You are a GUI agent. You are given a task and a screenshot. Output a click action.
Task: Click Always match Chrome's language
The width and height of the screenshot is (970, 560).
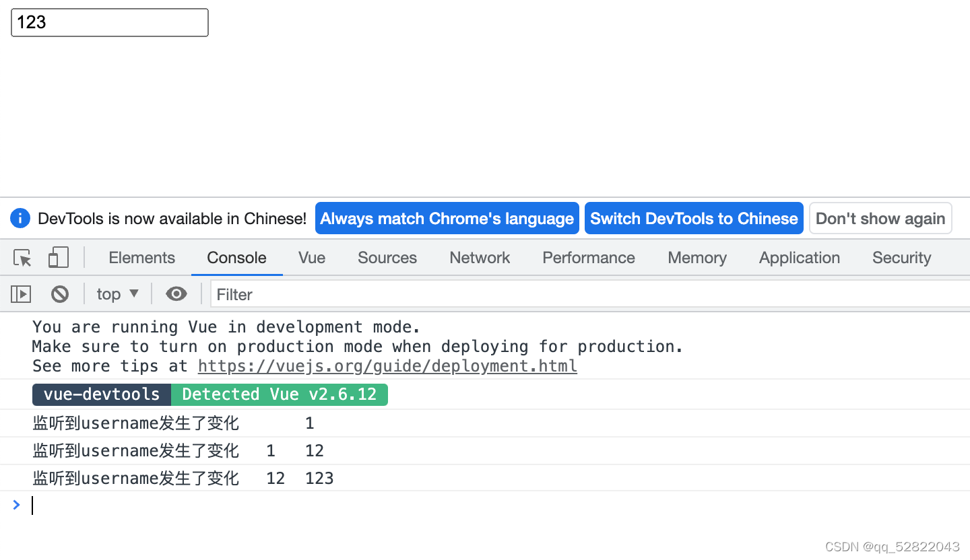click(x=447, y=218)
